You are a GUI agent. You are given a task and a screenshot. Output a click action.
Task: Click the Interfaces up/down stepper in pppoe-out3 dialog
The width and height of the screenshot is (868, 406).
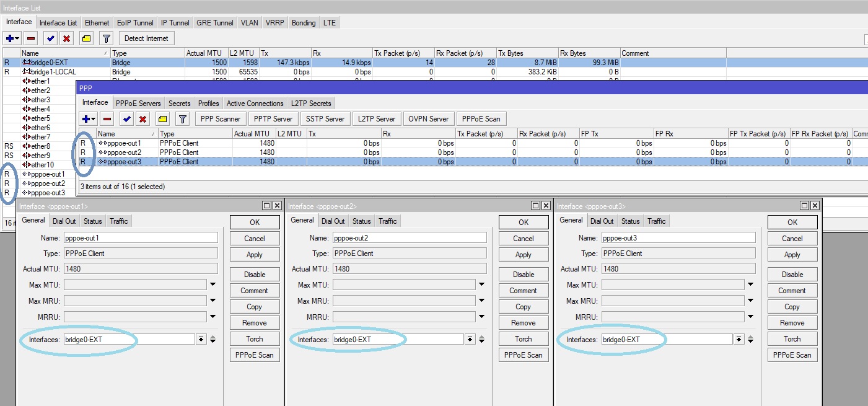tap(750, 339)
